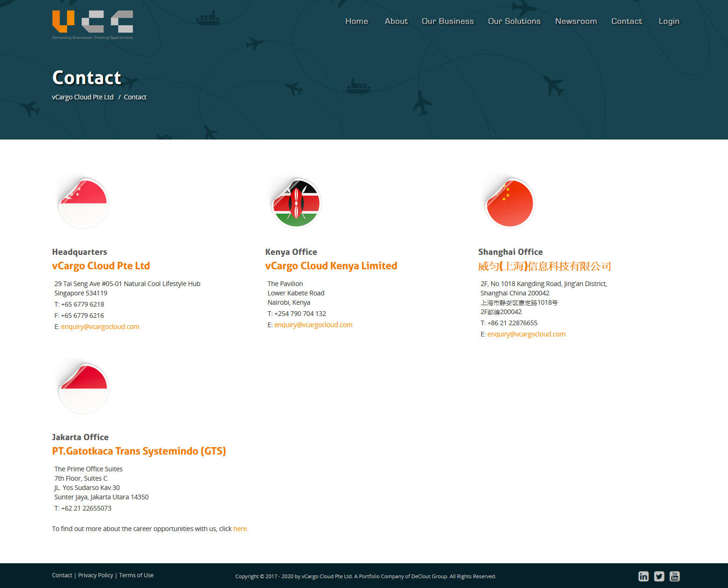Select Login in the navigation bar

[669, 21]
